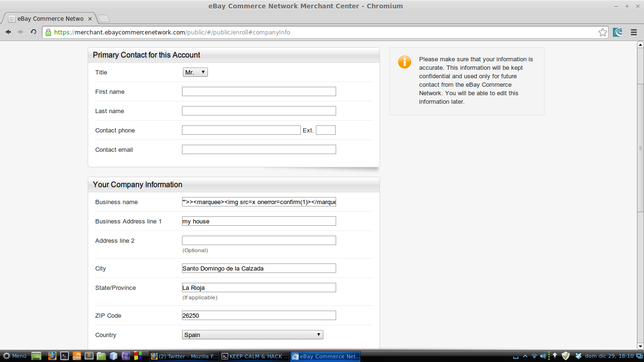Click the blue checkmark tray icon
The height and width of the screenshot is (362, 644).
click(x=578, y=356)
